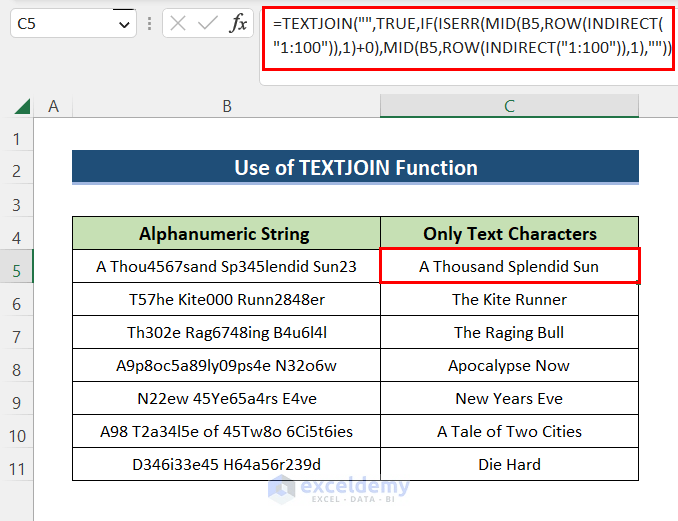Select cell 'Die Hard'
Viewport: 678px width, 521px height.
point(509,464)
